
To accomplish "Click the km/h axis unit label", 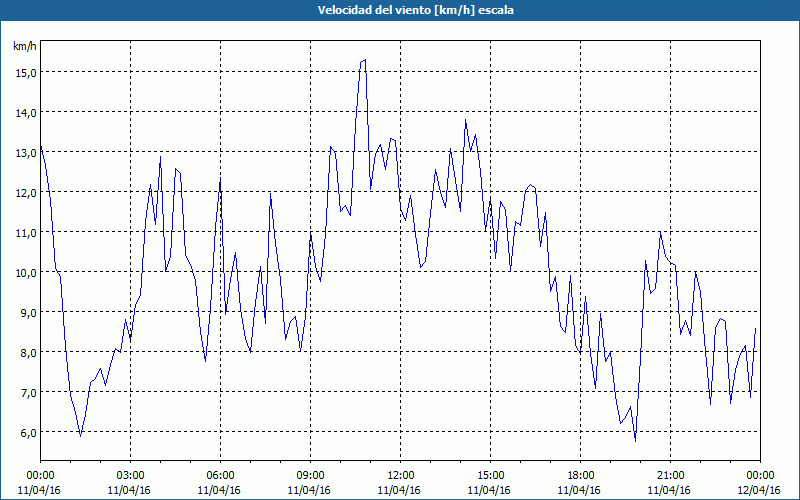I will [25, 46].
